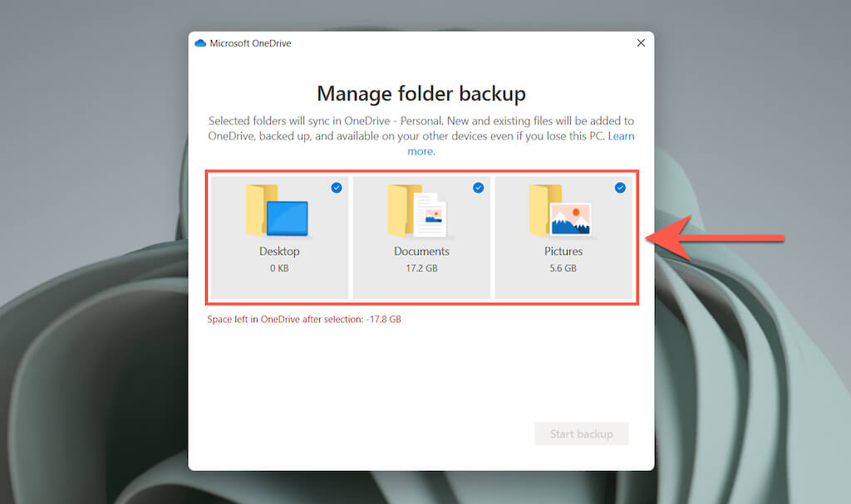Click the red arrow pointing at folders
The image size is (851, 504).
coord(715,239)
